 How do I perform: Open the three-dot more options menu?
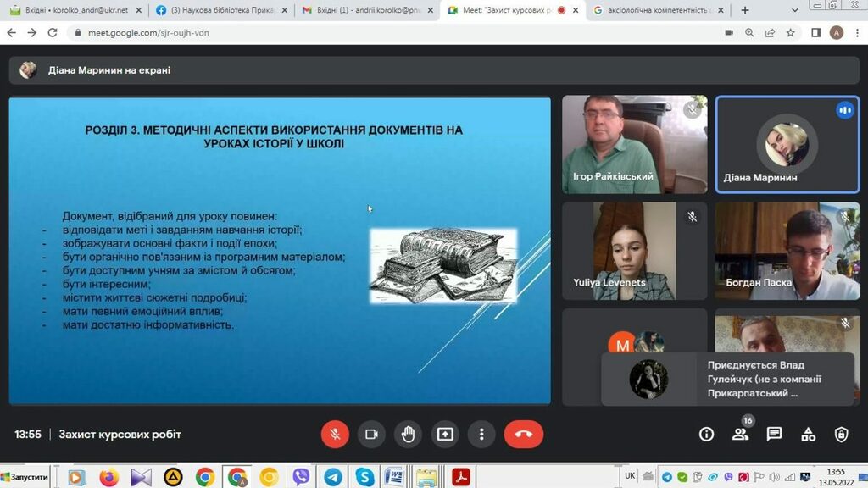coord(481,435)
